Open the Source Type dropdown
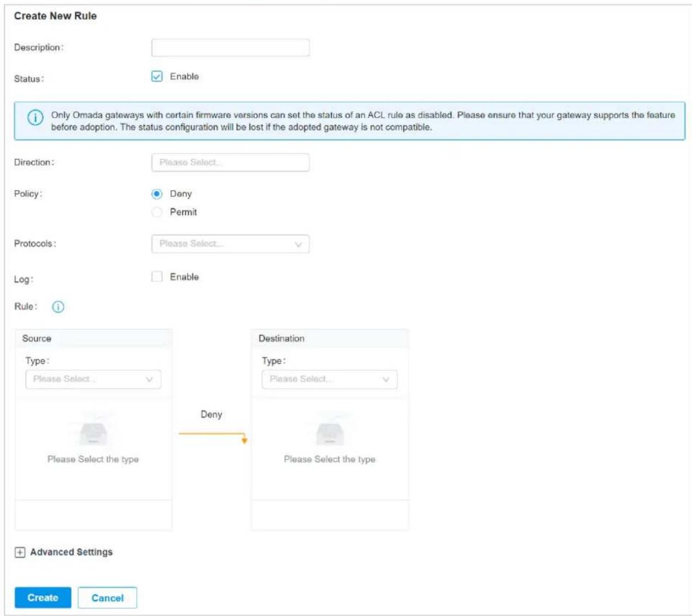The image size is (692, 616). (x=94, y=379)
